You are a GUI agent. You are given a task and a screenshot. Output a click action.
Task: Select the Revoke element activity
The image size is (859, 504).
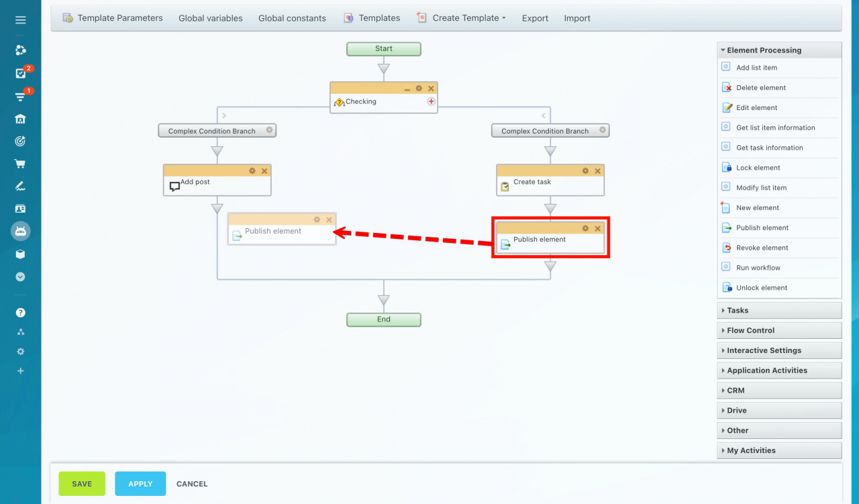(779, 248)
